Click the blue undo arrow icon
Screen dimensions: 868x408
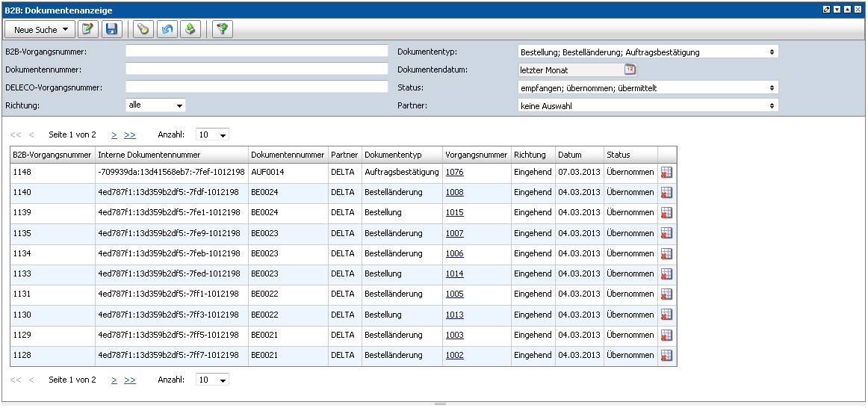point(167,29)
